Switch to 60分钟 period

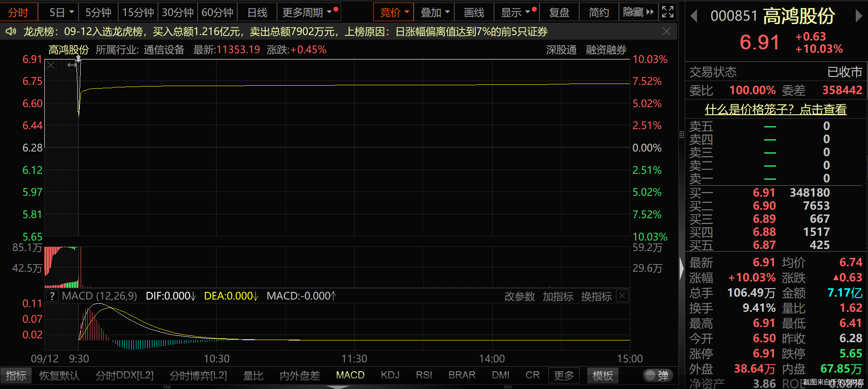(217, 13)
